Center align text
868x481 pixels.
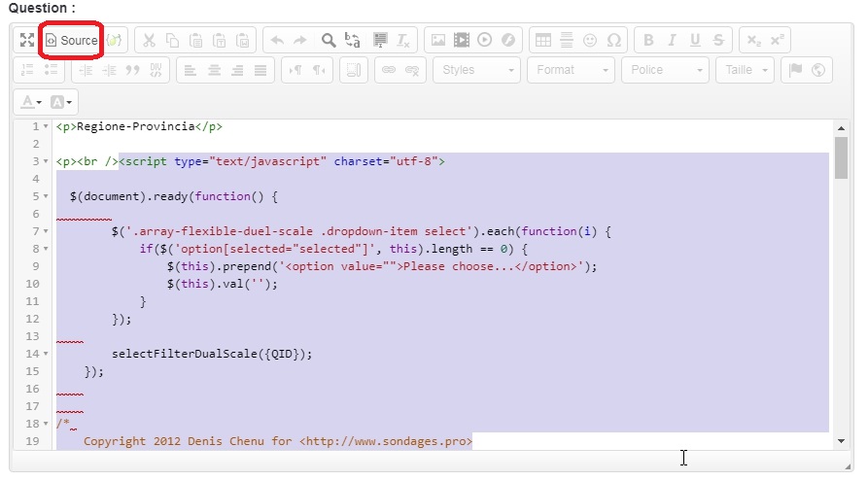pos(214,70)
